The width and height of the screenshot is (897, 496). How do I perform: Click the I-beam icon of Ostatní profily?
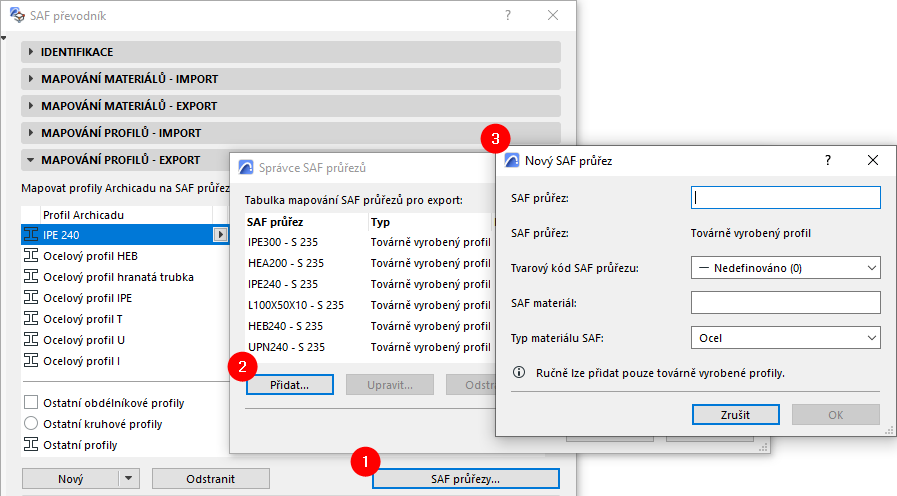[31, 445]
